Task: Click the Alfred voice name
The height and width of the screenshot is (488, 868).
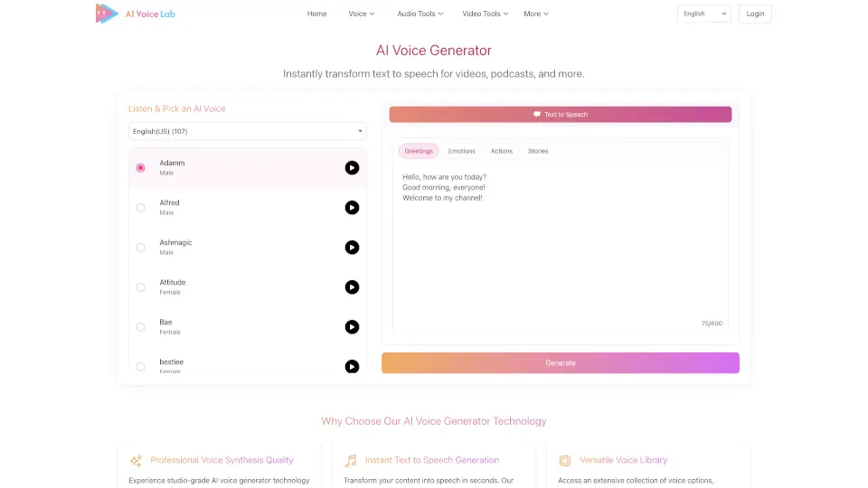Action: pyautogui.click(x=169, y=202)
